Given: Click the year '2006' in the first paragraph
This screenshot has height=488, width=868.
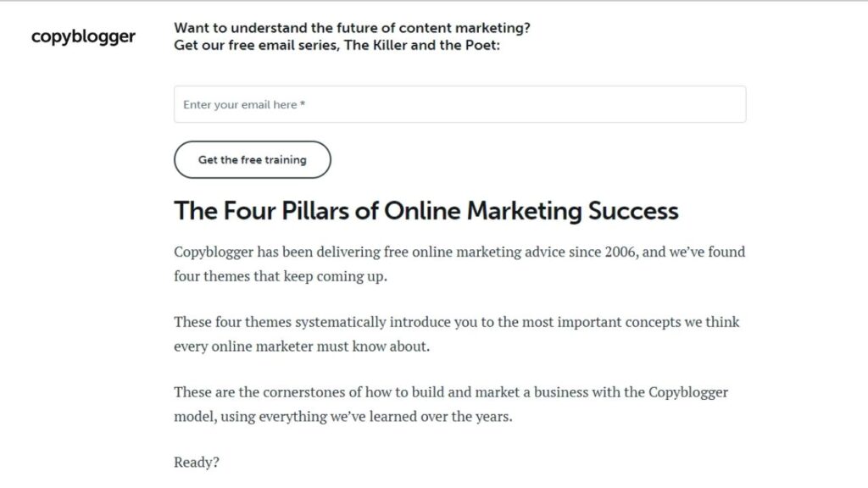Looking at the screenshot, I should click(620, 252).
